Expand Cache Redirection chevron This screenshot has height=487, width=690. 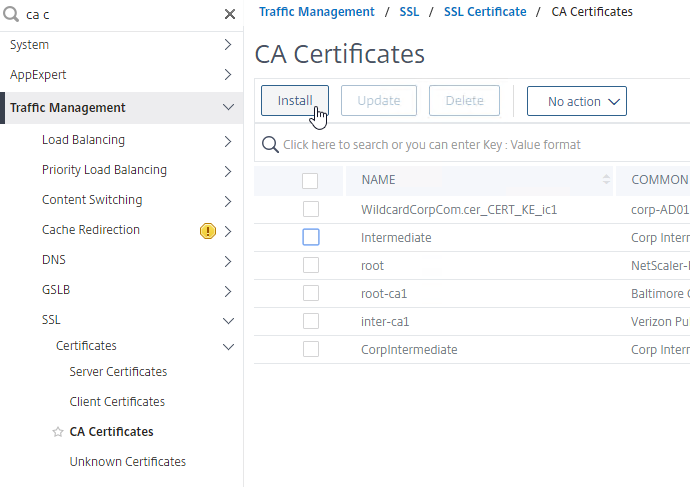pyautogui.click(x=228, y=231)
